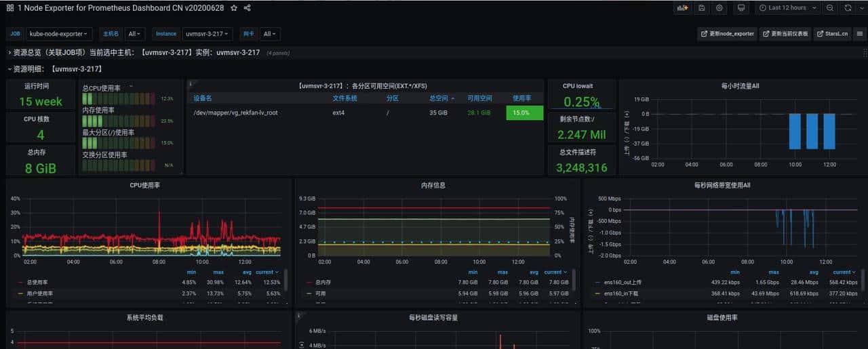Open the dashboards grid icon beside title
Image resolution: width=868 pixels, height=349 pixels.
click(x=10, y=8)
